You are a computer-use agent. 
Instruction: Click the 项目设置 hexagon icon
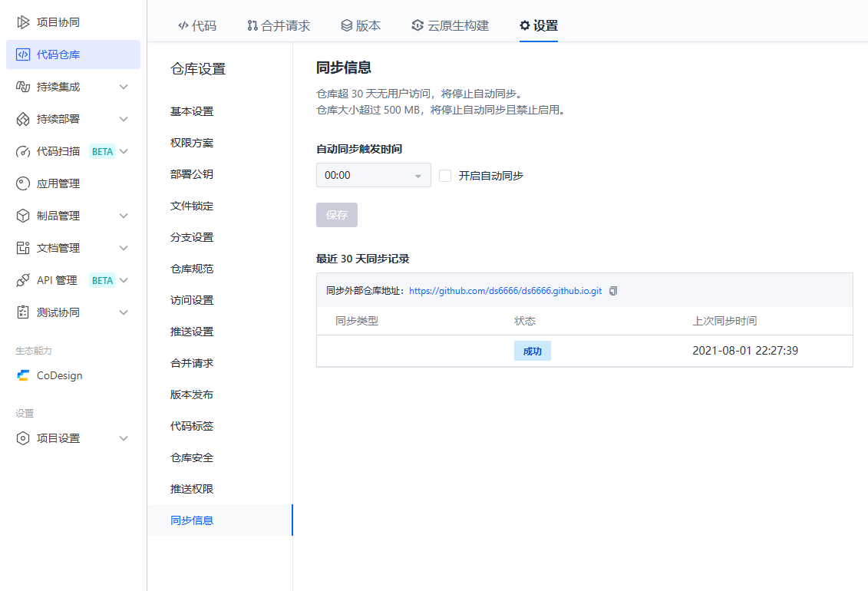tap(23, 438)
